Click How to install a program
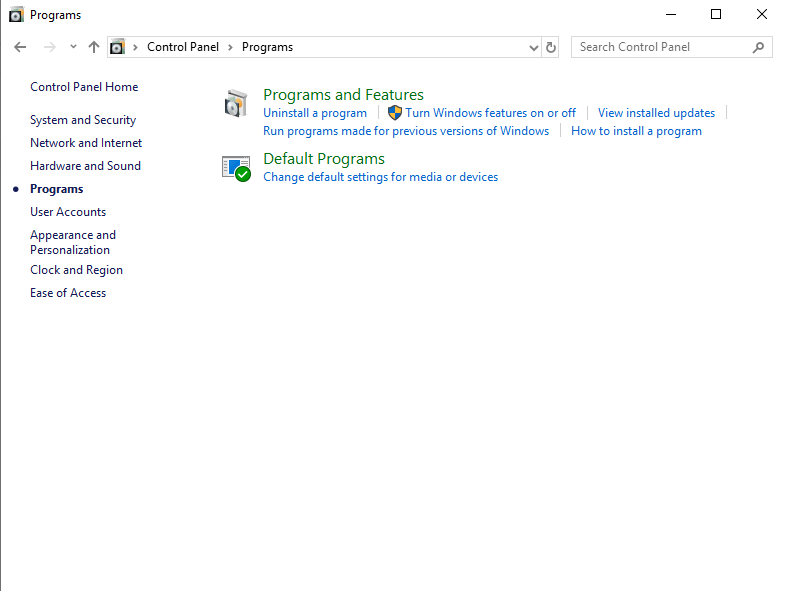This screenshot has width=785, height=591. pos(636,131)
